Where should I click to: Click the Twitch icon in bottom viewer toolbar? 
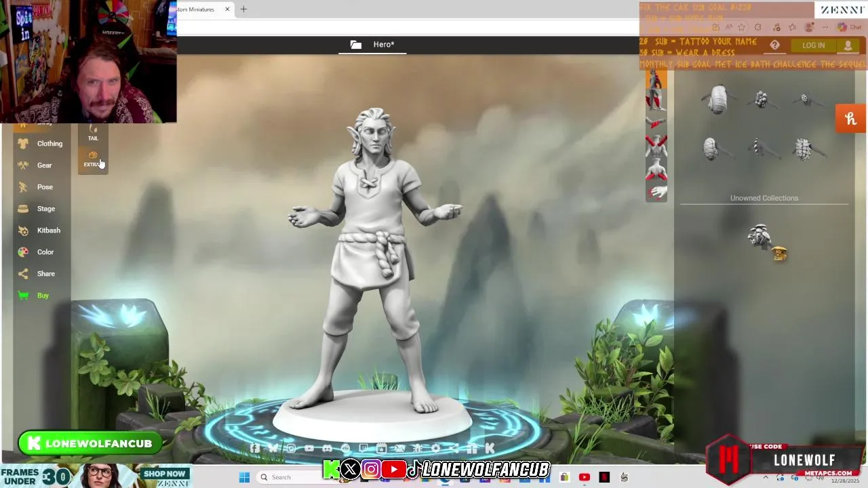363,448
